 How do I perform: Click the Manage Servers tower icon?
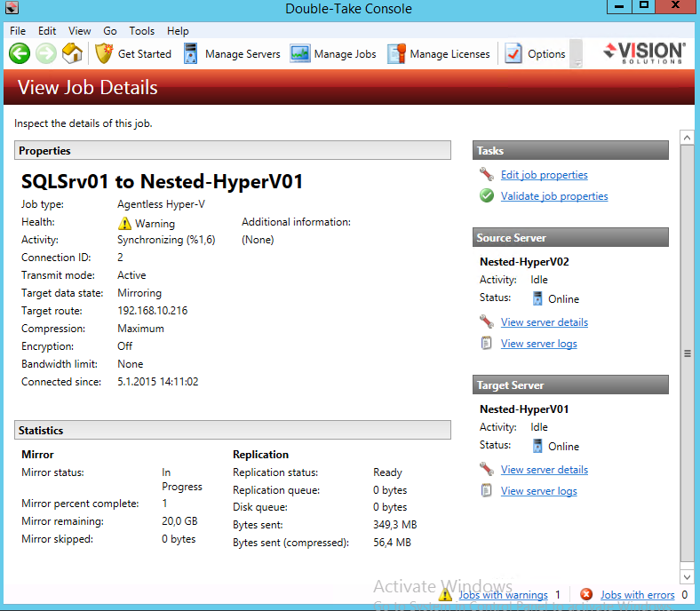pos(191,53)
